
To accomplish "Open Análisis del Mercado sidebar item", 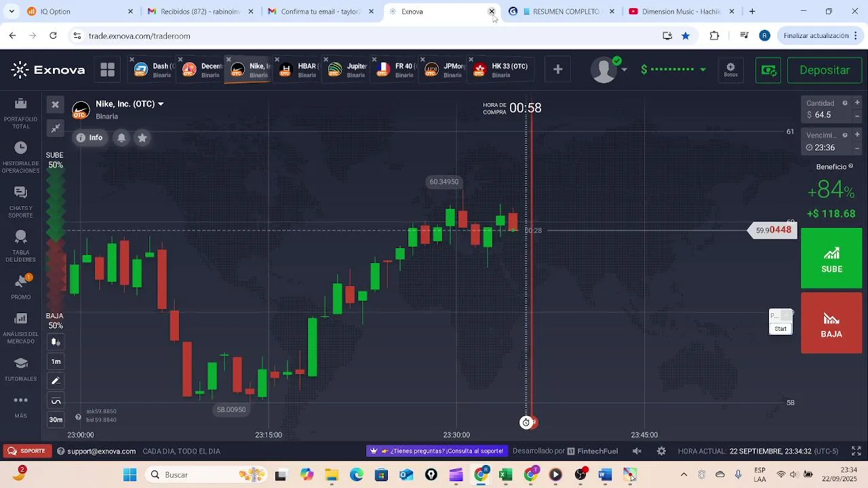I will (21, 328).
